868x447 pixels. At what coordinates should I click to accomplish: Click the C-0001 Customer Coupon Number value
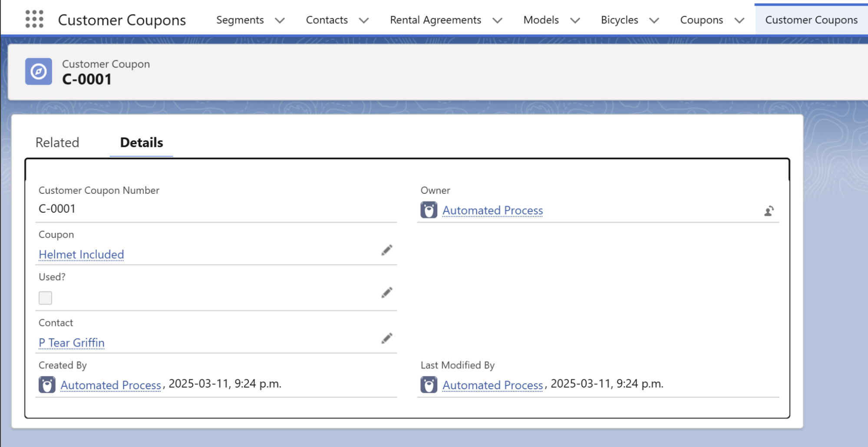[57, 209]
